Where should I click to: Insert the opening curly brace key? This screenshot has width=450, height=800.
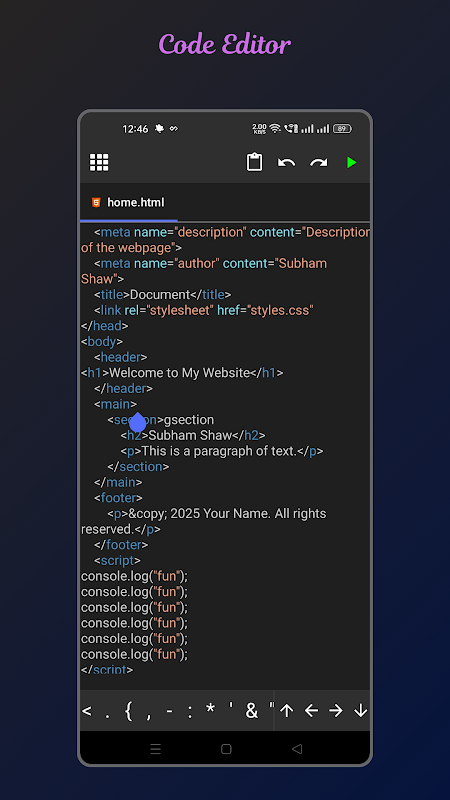coord(128,711)
